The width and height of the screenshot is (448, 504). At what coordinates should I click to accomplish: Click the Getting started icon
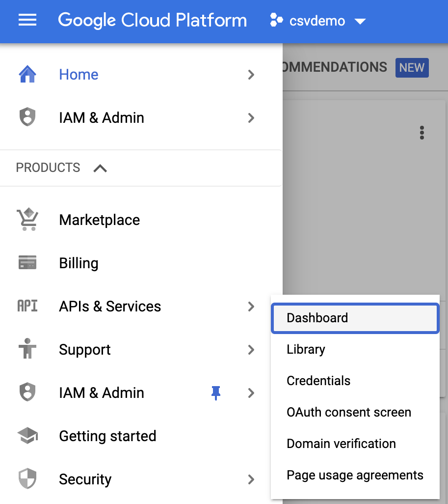coord(28,436)
